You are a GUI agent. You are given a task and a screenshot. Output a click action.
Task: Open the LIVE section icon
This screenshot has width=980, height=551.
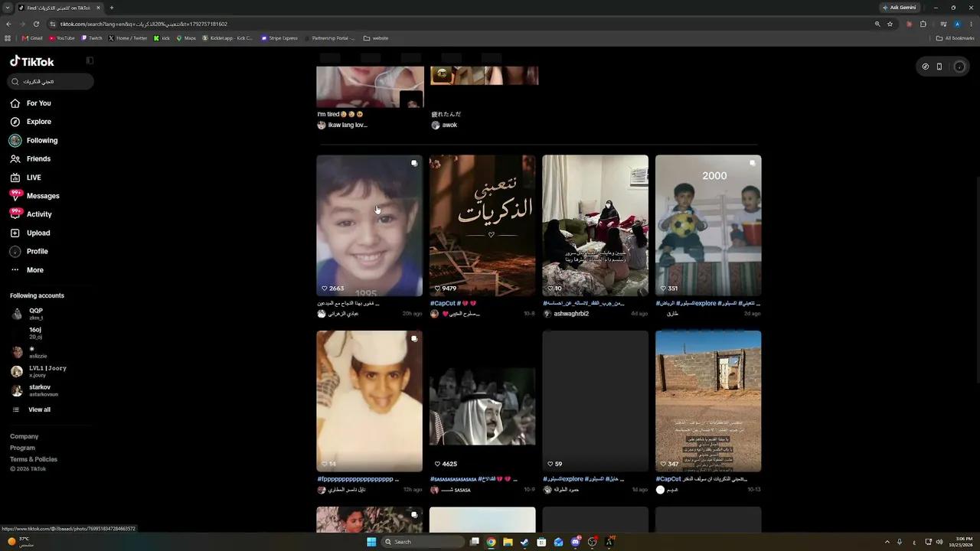pos(15,178)
